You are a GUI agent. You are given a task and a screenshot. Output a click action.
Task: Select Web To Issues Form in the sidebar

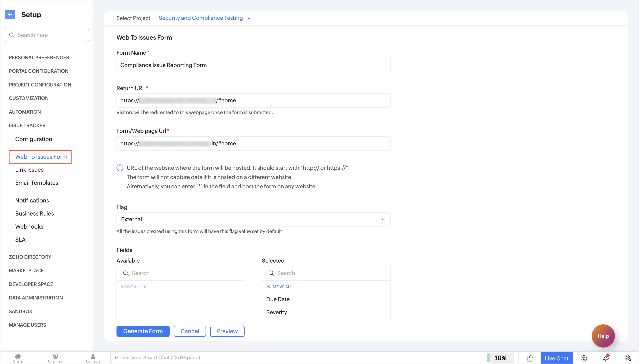click(41, 157)
